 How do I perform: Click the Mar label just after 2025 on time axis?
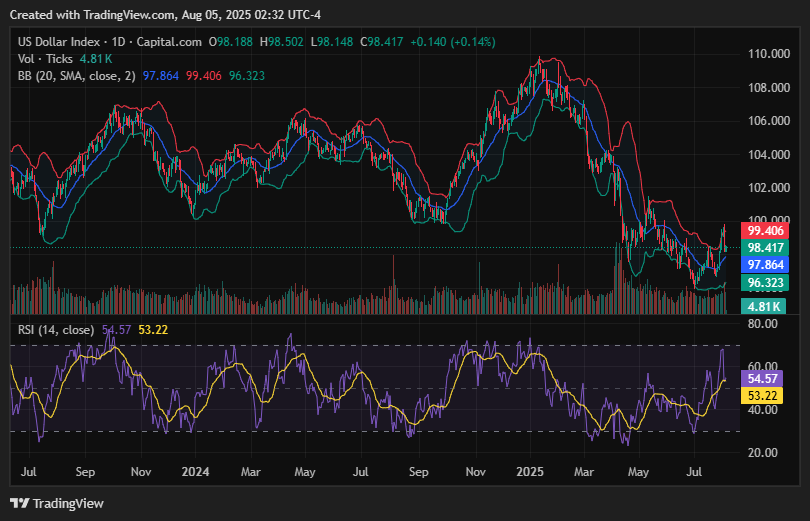584,472
